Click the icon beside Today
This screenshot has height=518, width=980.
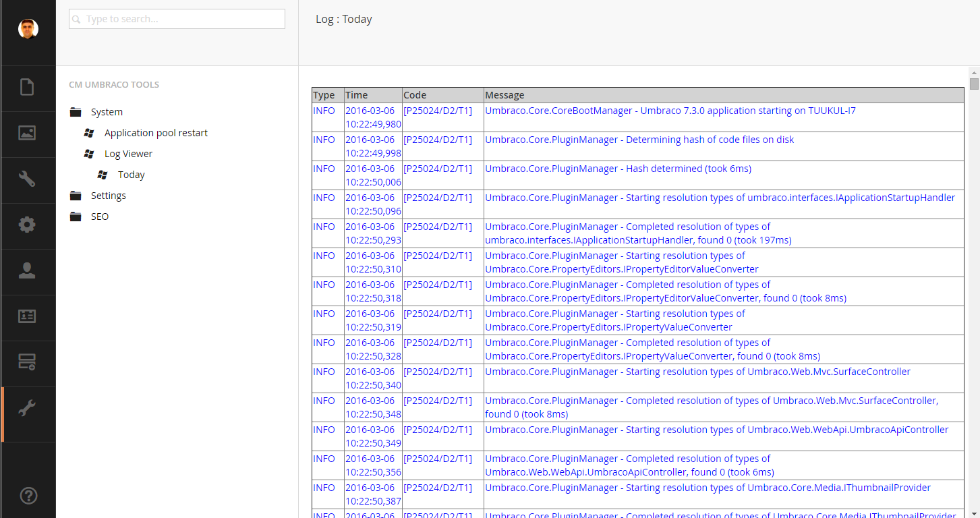pyautogui.click(x=103, y=175)
